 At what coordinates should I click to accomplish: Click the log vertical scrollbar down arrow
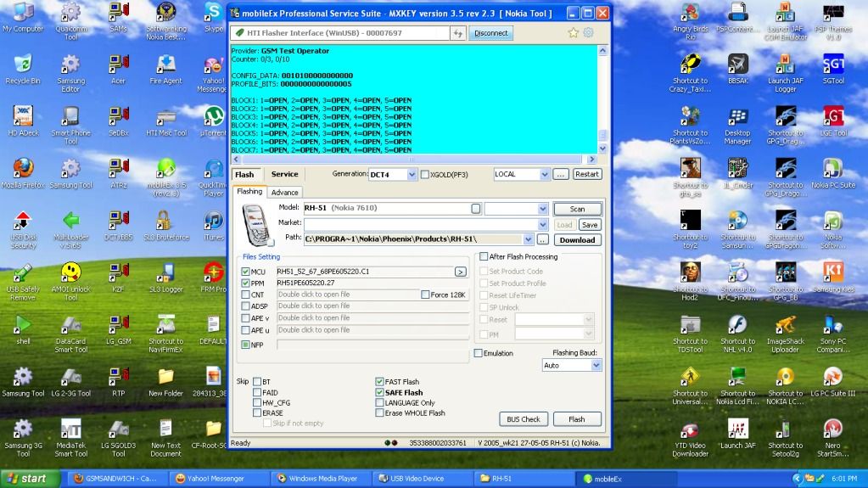point(602,149)
